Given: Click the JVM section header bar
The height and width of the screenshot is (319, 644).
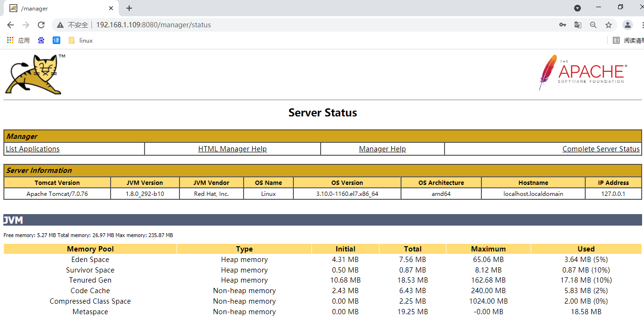Looking at the screenshot, I should 322,220.
